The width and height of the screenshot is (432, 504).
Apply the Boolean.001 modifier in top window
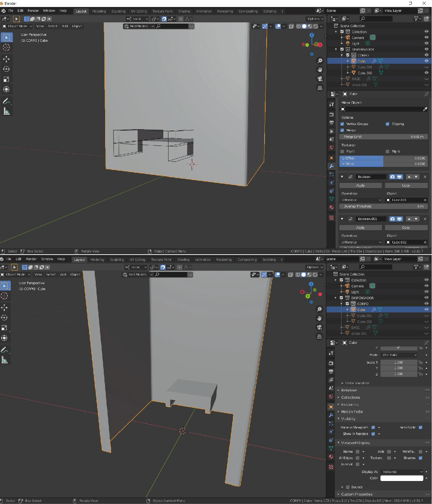point(361,228)
